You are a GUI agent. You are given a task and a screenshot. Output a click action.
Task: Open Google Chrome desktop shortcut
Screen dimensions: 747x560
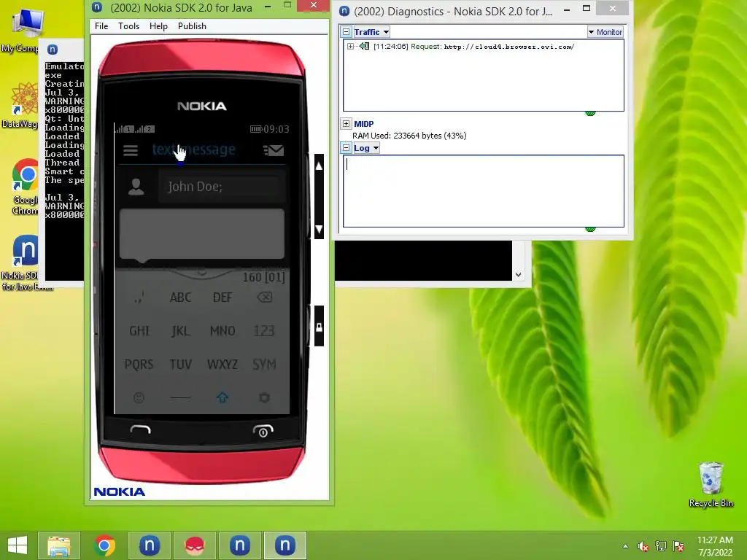coord(25,187)
